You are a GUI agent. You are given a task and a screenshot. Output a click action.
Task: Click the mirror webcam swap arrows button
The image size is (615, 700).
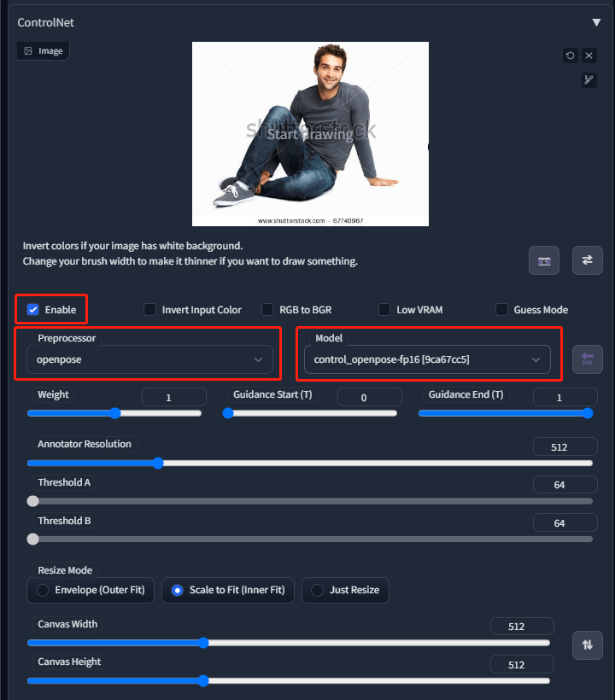(588, 260)
